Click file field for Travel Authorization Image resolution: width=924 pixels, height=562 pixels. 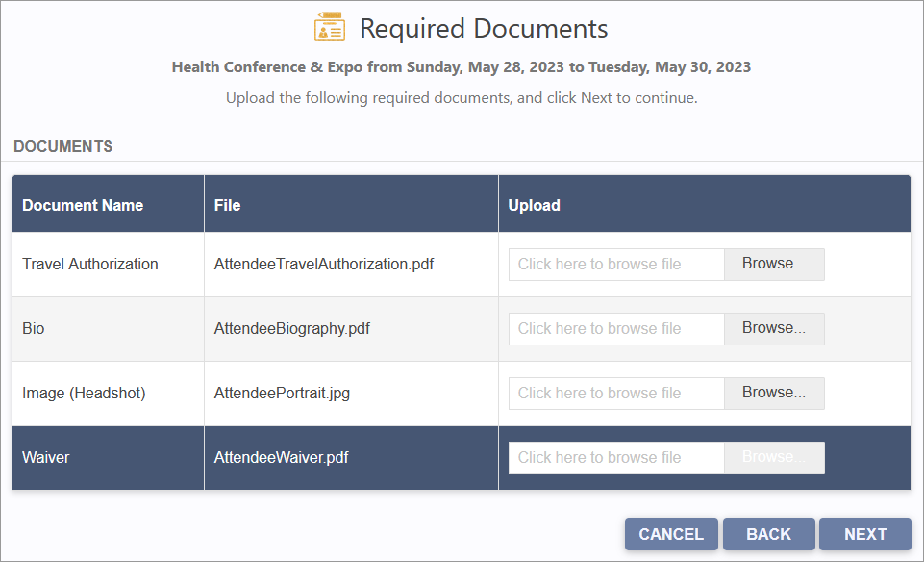click(616, 264)
